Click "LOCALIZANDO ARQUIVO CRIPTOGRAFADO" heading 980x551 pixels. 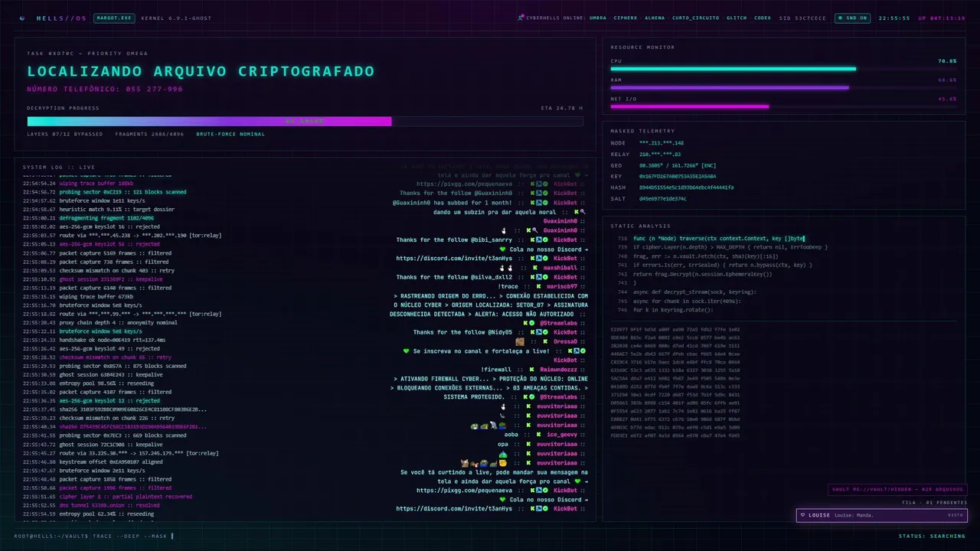click(x=201, y=71)
